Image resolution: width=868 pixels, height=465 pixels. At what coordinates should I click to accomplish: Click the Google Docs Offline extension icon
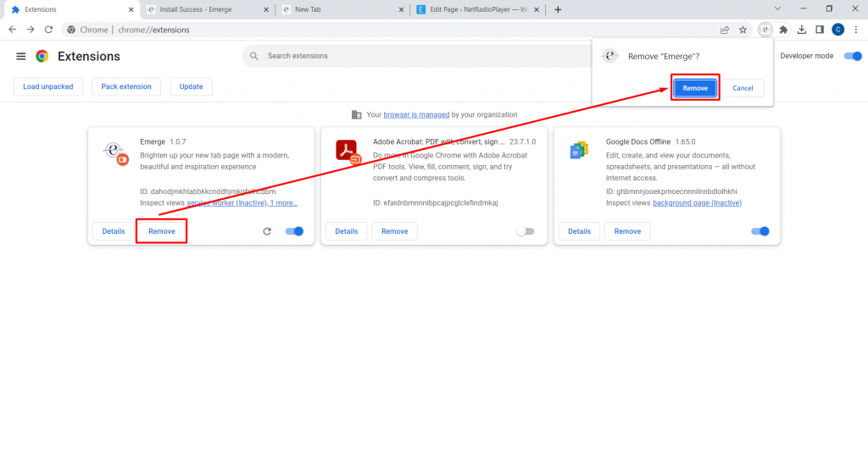579,151
